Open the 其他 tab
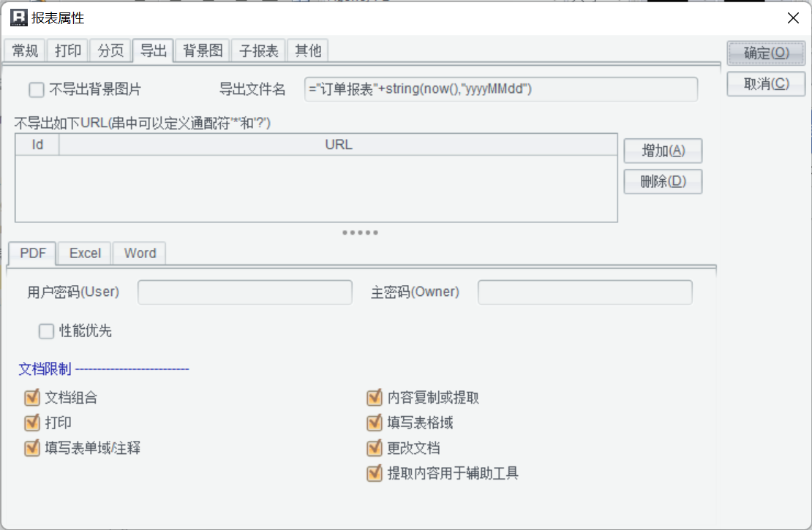812x530 pixels. click(x=307, y=50)
